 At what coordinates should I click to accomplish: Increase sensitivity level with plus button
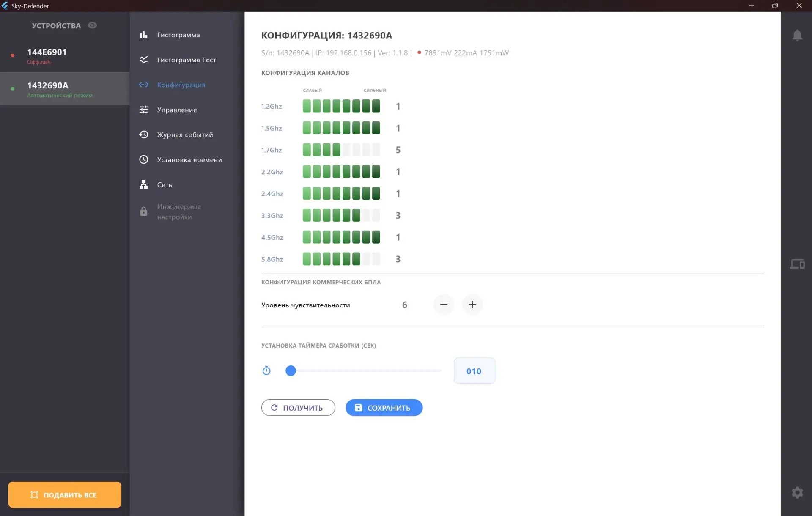tap(472, 305)
